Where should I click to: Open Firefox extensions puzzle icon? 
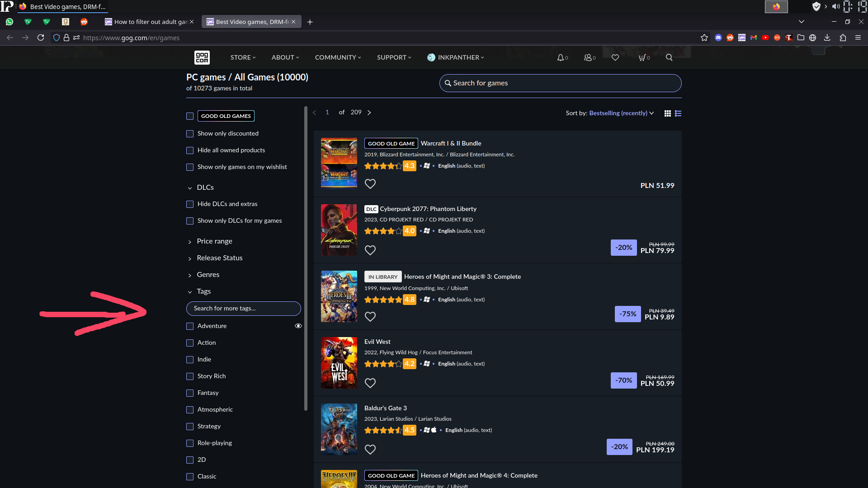(843, 38)
